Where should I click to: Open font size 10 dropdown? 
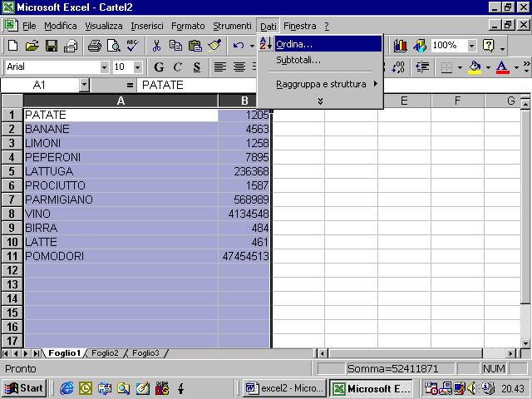(x=137, y=67)
